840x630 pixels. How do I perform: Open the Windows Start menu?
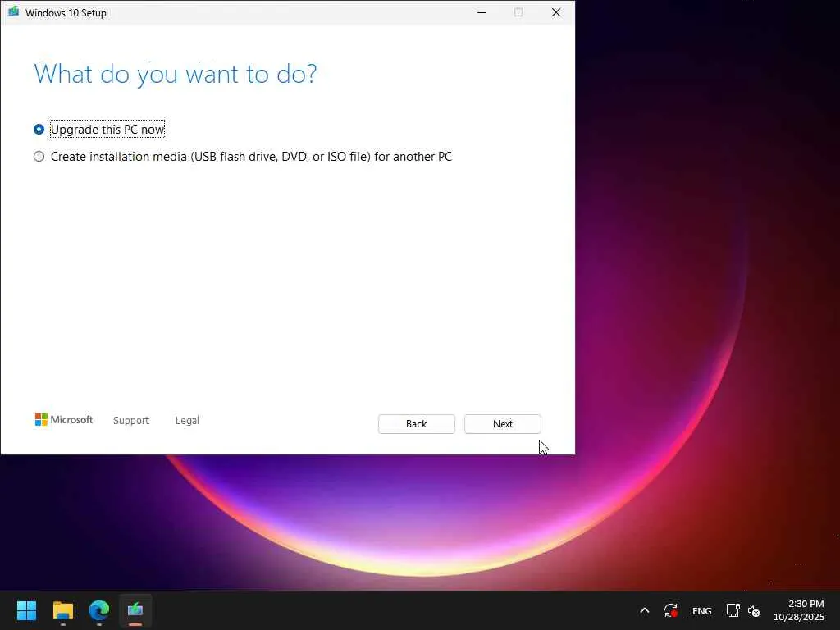(26, 610)
